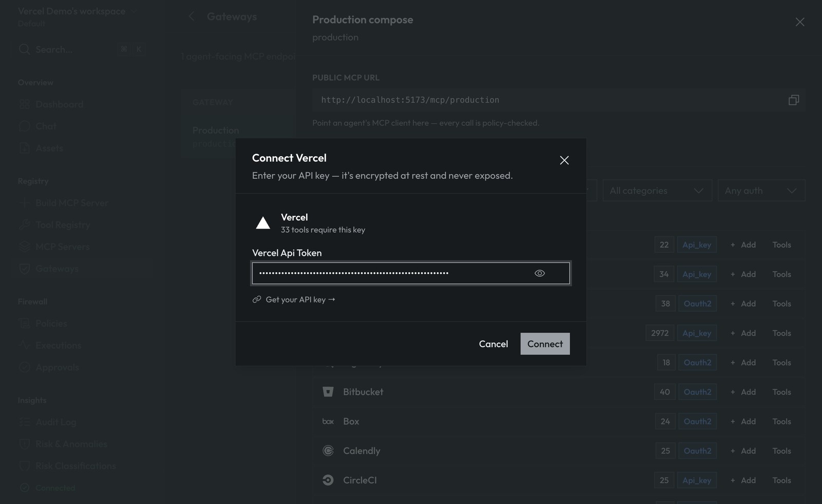Go back from Gateways with chevron
The image size is (822, 504).
(191, 16)
